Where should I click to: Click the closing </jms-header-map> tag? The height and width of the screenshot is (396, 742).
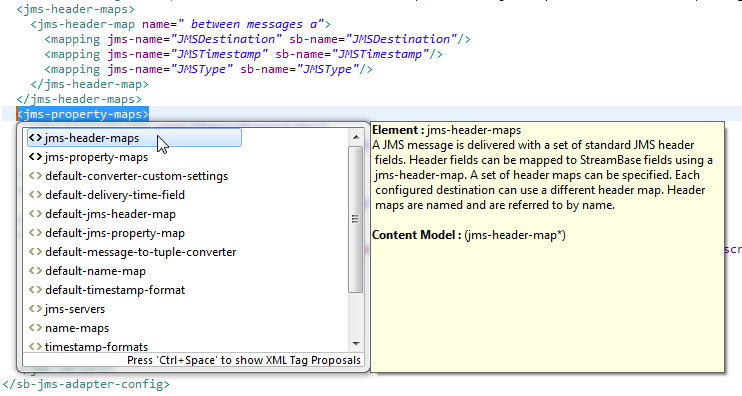click(x=89, y=84)
